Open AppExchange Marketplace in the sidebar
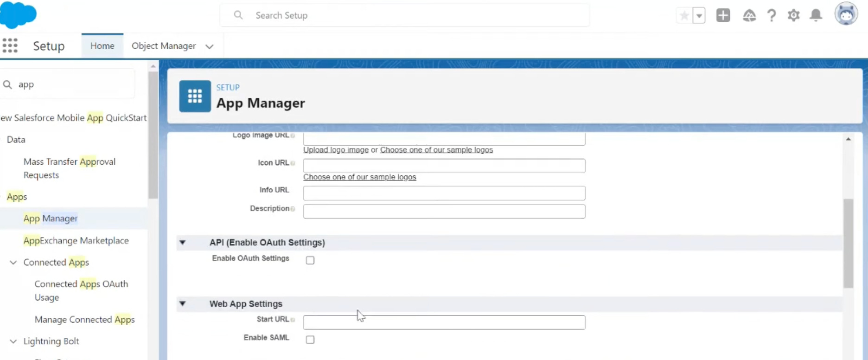 point(76,241)
